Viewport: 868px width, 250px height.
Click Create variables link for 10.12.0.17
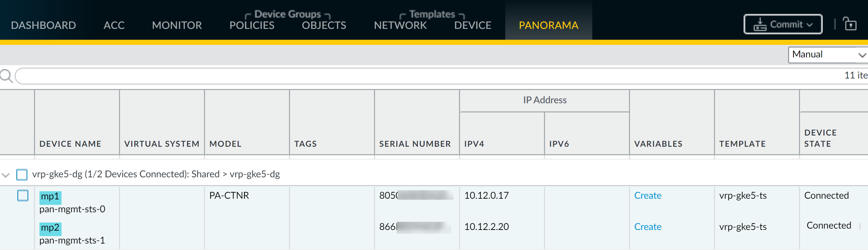tap(648, 196)
